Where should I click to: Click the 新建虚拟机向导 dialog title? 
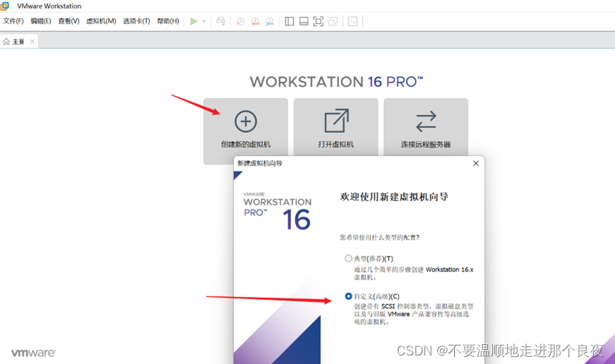click(x=260, y=164)
